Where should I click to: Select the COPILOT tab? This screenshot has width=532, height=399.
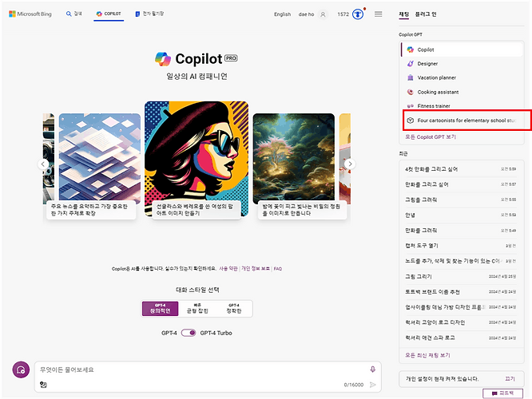[109, 14]
